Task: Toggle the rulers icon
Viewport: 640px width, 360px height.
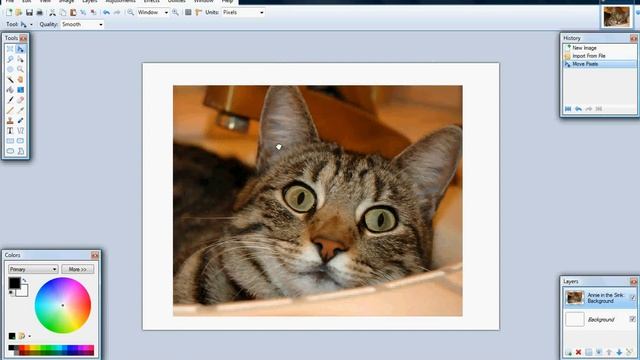Action: (x=198, y=13)
